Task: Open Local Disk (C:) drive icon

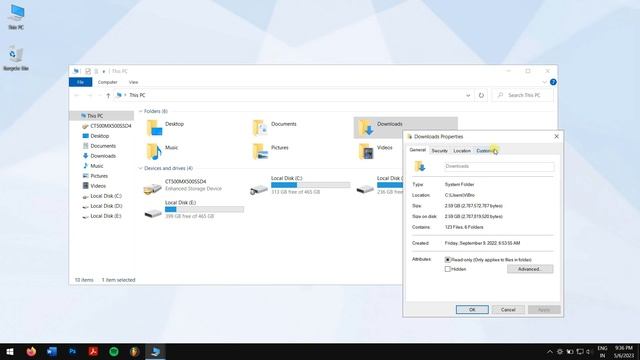Action: point(259,189)
